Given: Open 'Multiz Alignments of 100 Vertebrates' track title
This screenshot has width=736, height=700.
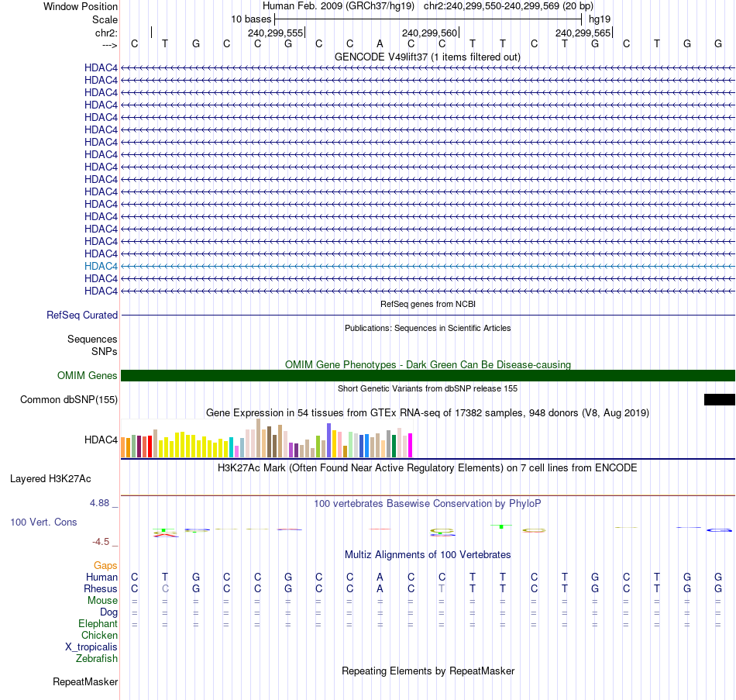Looking at the screenshot, I should pos(428,555).
